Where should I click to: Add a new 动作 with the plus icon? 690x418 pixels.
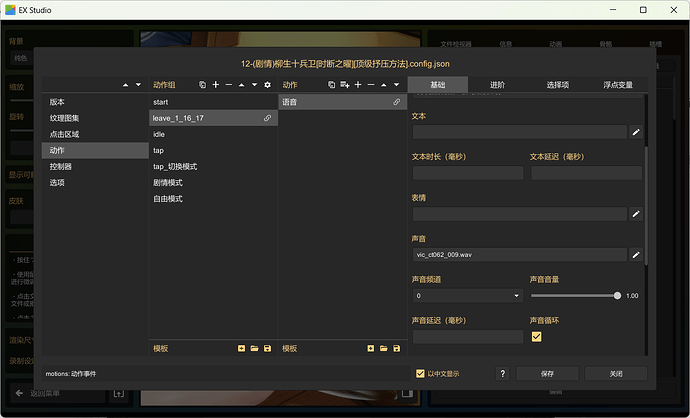[x=358, y=84]
